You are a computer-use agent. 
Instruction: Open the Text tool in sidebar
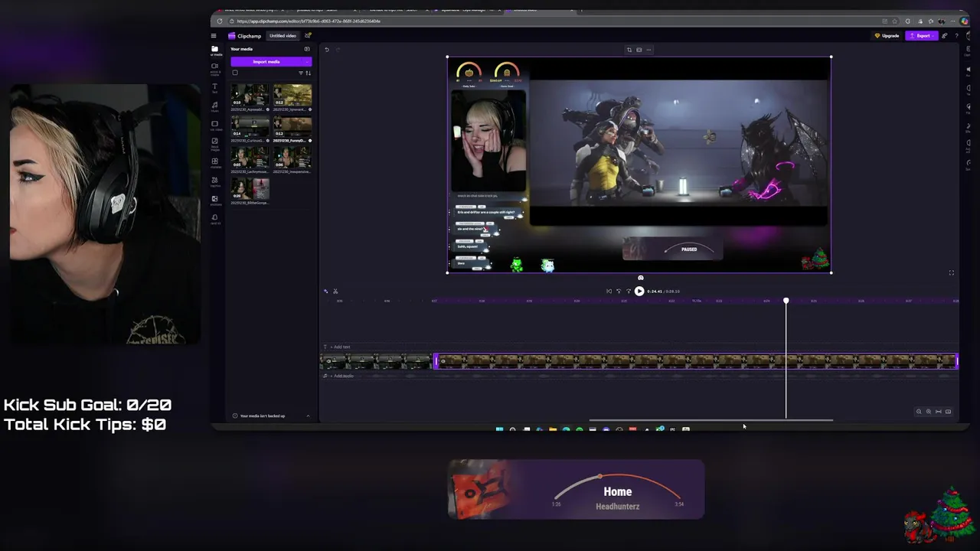coord(215,88)
